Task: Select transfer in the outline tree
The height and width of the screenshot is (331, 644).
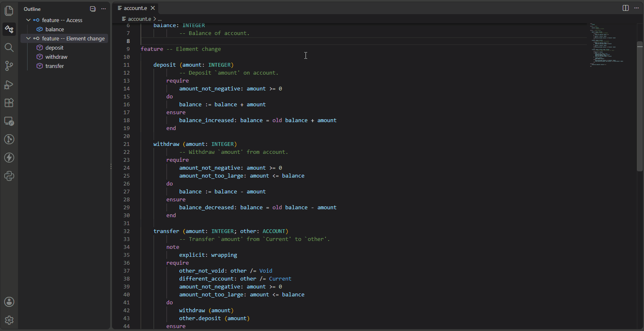Action: coord(55,66)
